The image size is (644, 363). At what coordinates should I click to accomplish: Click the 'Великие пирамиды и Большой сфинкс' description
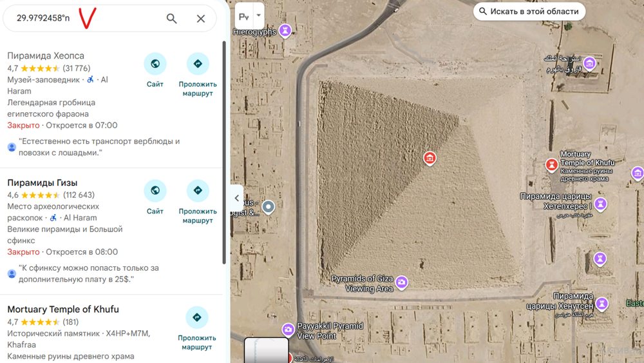pyautogui.click(x=65, y=235)
